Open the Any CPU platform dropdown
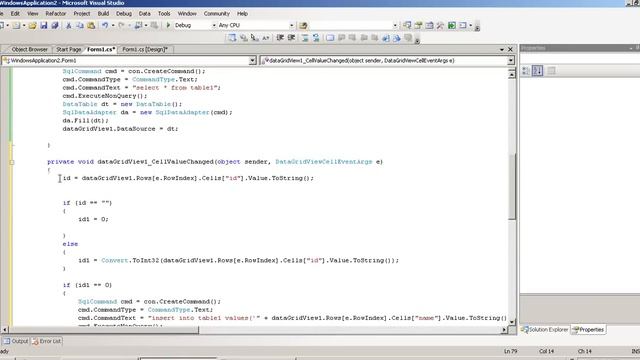Viewport: 640px width, 360px height. 291,25
